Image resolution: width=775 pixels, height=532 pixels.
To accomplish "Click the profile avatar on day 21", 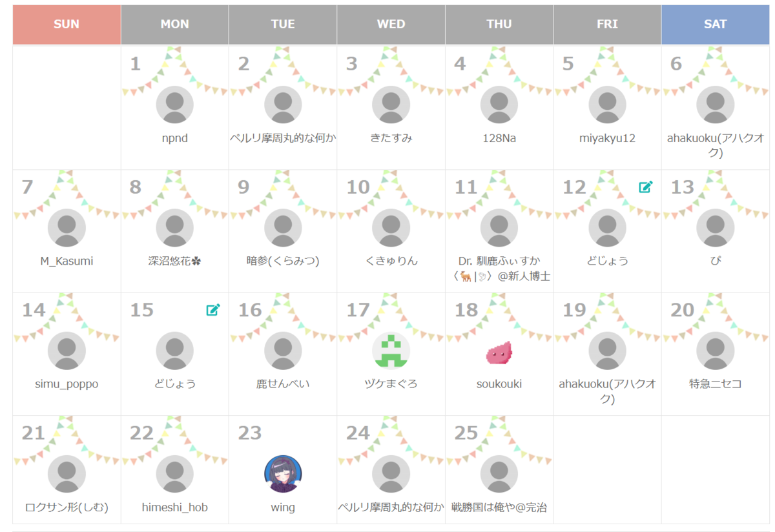I will [67, 473].
